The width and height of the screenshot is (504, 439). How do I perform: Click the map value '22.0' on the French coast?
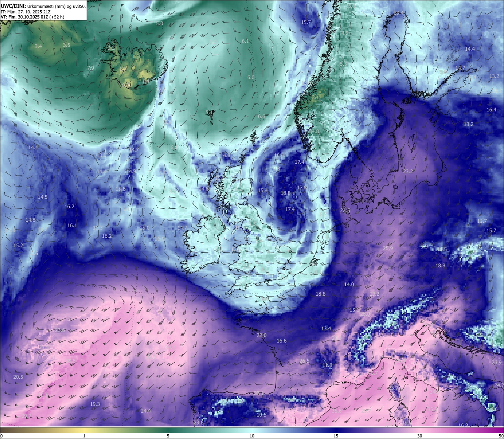[261, 335]
